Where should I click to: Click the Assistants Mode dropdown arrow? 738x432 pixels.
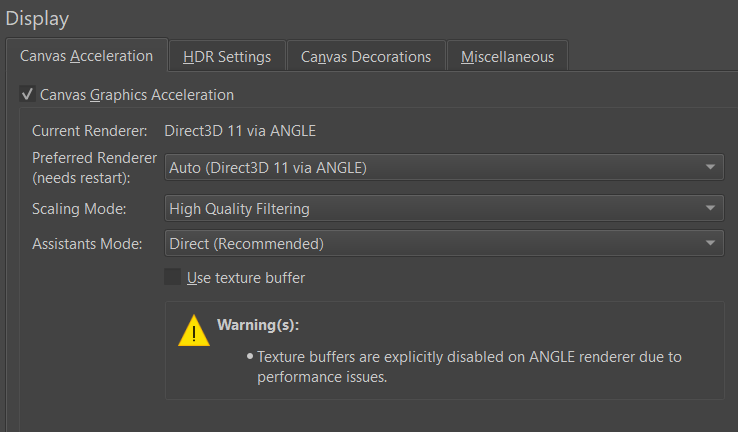click(x=710, y=243)
